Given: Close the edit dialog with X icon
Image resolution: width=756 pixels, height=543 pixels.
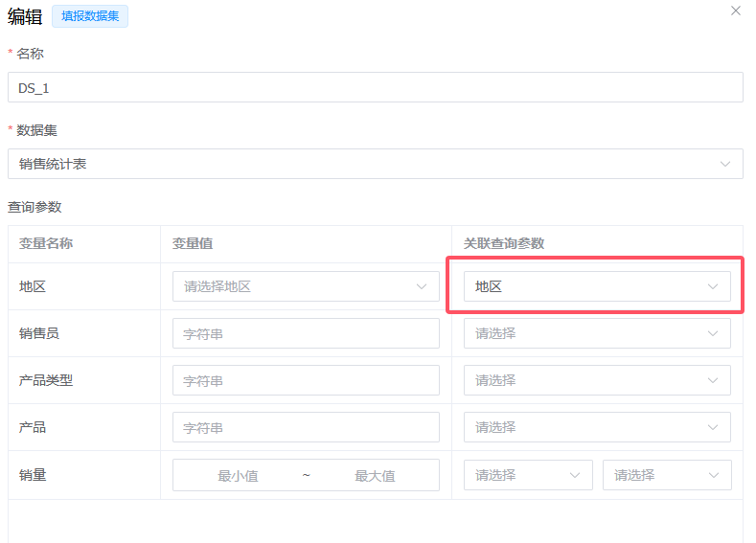Looking at the screenshot, I should [x=736, y=11].
